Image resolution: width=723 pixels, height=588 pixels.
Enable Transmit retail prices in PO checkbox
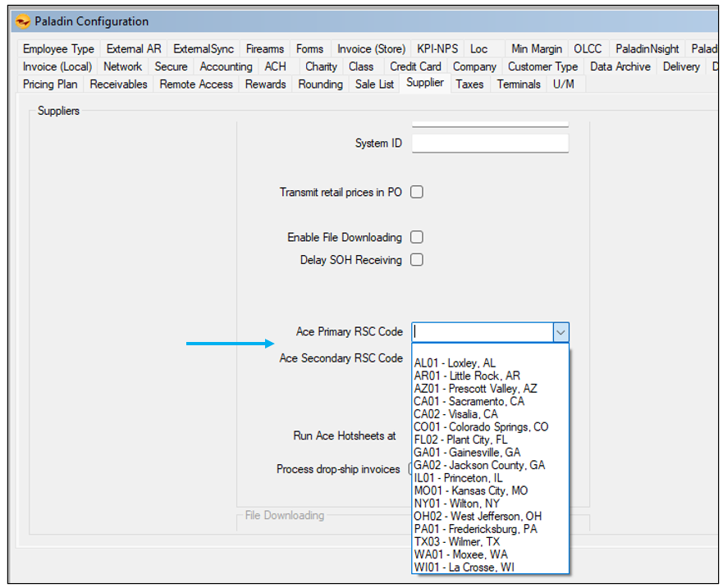coord(417,193)
